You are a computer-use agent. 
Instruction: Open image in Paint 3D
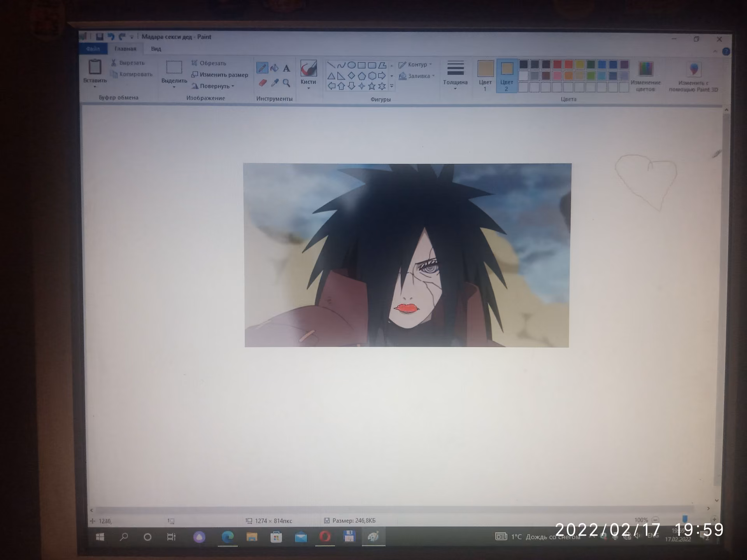pos(693,77)
